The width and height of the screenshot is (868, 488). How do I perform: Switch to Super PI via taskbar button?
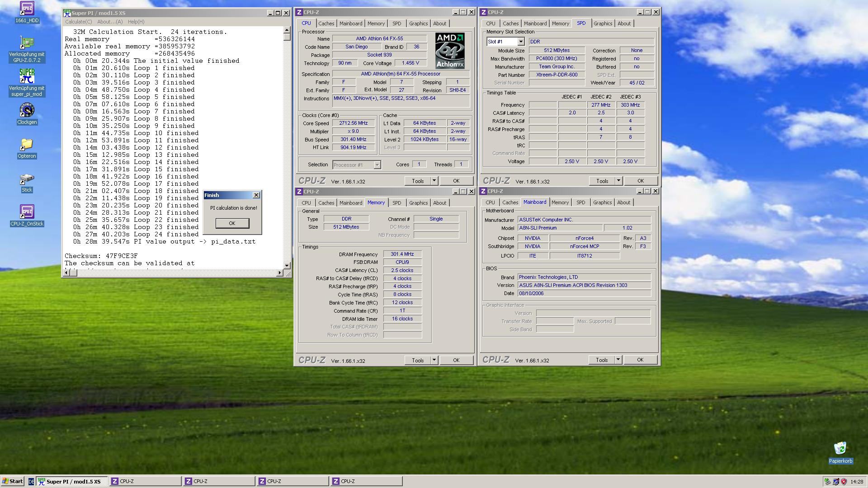[x=72, y=481]
